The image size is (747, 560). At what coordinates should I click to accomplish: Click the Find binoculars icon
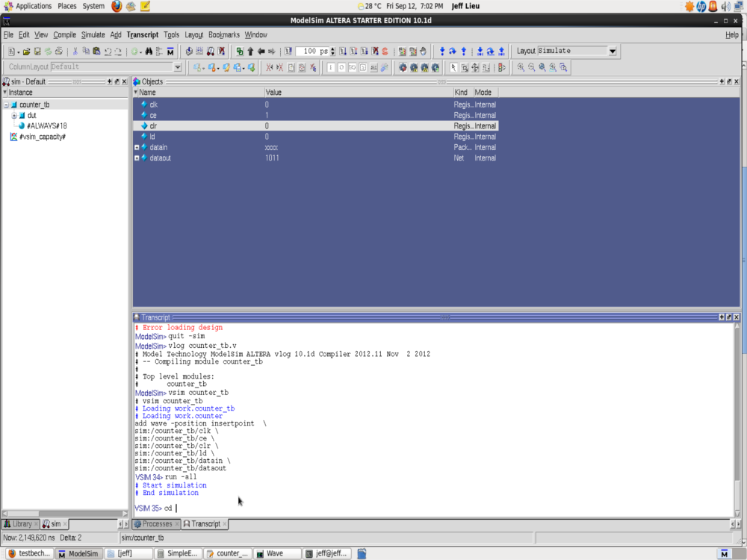point(149,52)
